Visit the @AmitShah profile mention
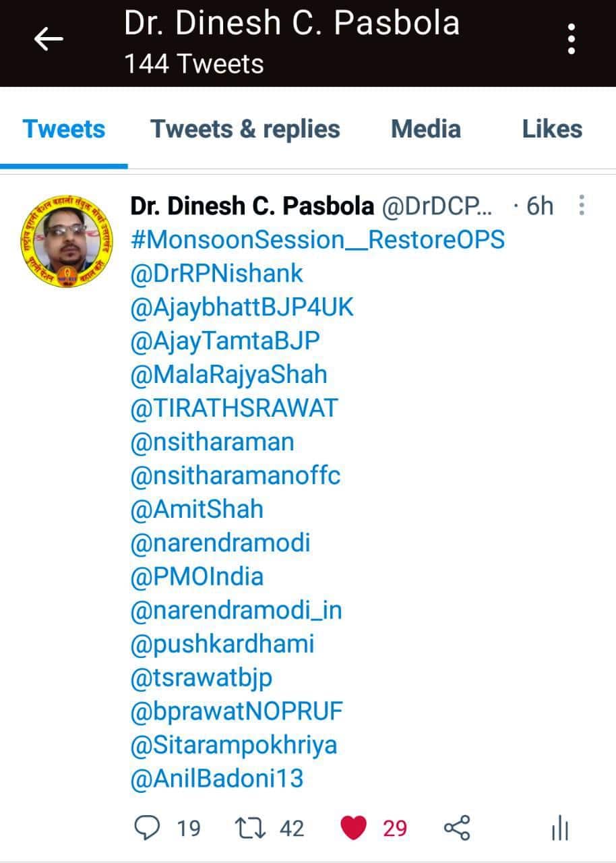The image size is (616, 863). (x=197, y=510)
